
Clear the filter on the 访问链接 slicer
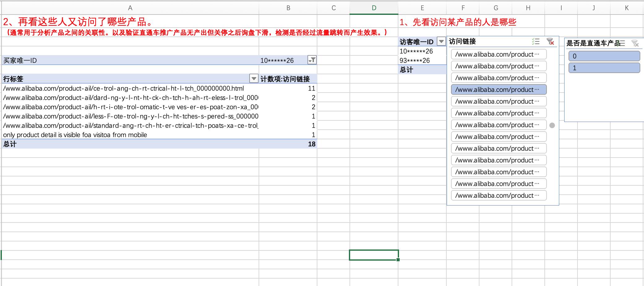pos(550,41)
